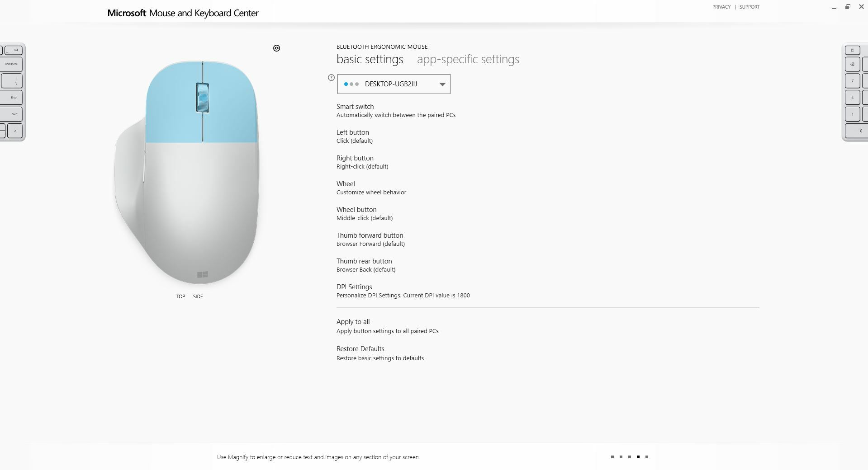Open the SUPPORT link
868x470 pixels.
tap(749, 7)
